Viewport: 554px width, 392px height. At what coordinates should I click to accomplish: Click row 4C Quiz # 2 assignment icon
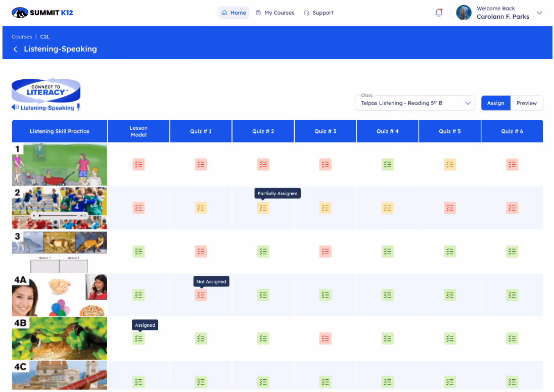point(263,382)
